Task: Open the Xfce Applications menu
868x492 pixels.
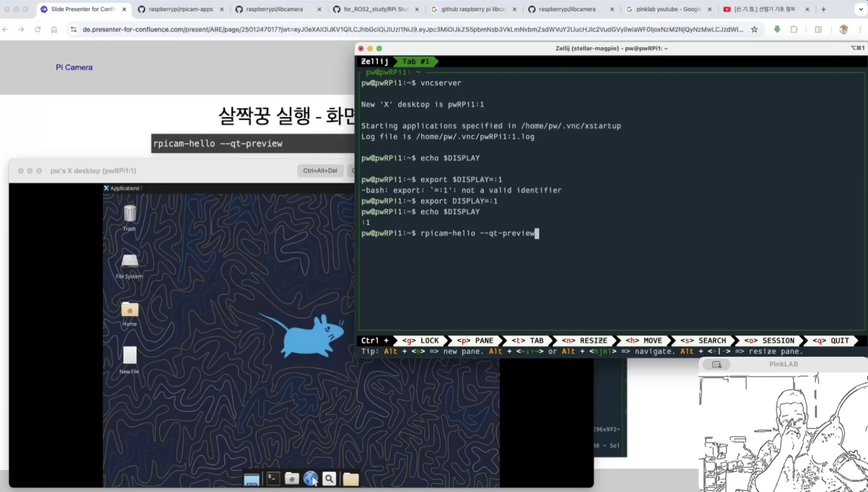Action: coord(122,188)
